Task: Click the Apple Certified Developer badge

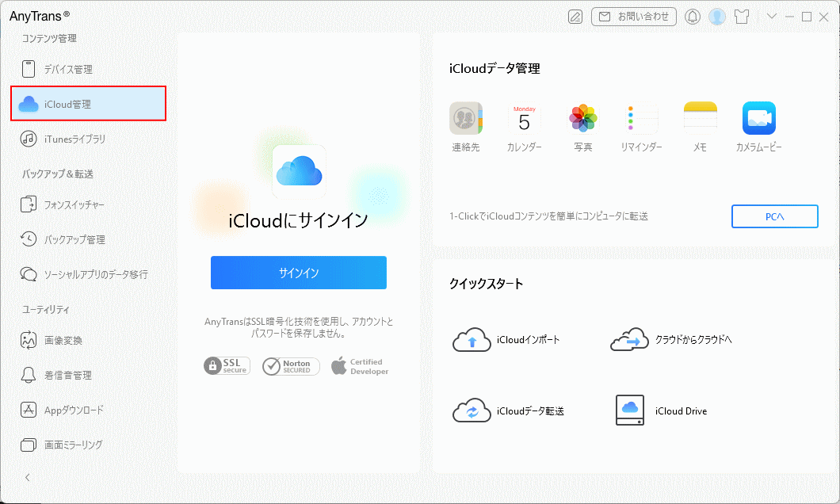Action: (360, 366)
